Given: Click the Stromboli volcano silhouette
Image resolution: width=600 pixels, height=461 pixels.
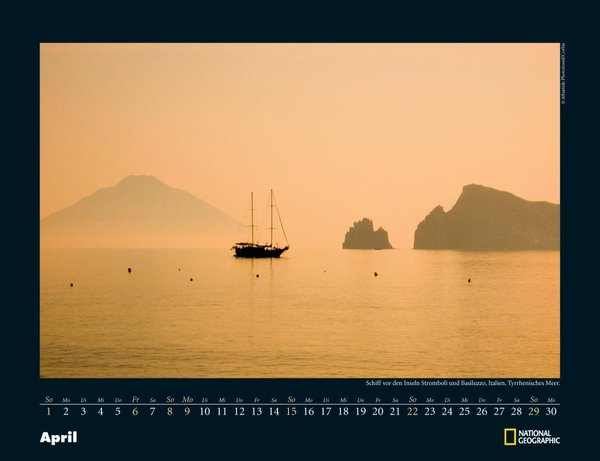Looking at the screenshot, I should click(x=140, y=207).
